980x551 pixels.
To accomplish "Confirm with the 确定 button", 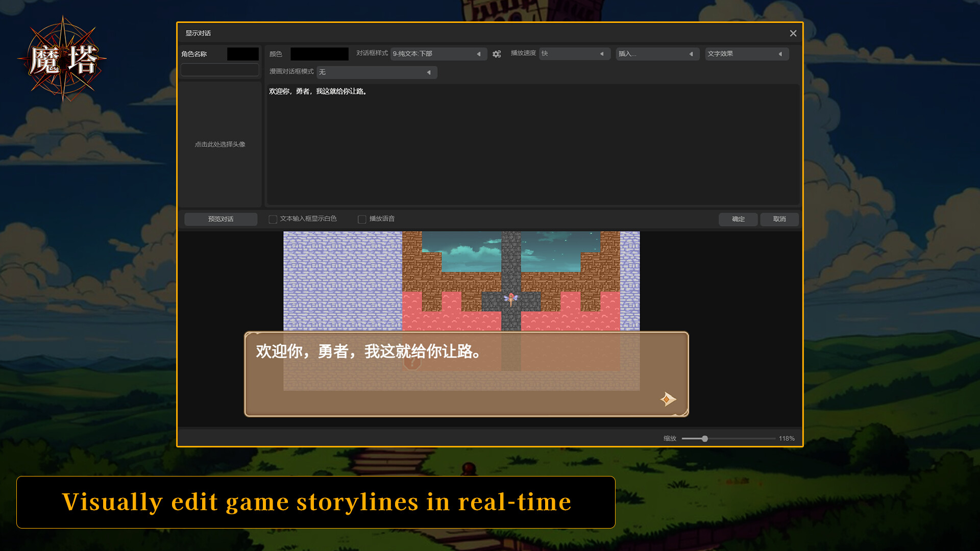I will point(738,219).
